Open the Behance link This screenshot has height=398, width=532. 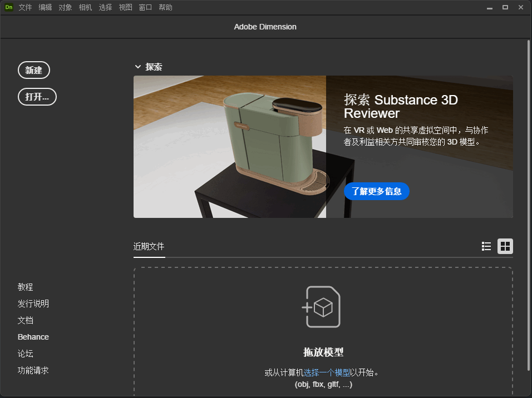(x=33, y=337)
